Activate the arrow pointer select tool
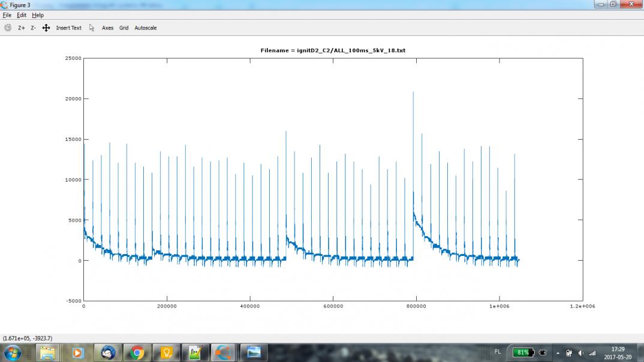Image resolution: width=644 pixels, height=362 pixels. 92,28
